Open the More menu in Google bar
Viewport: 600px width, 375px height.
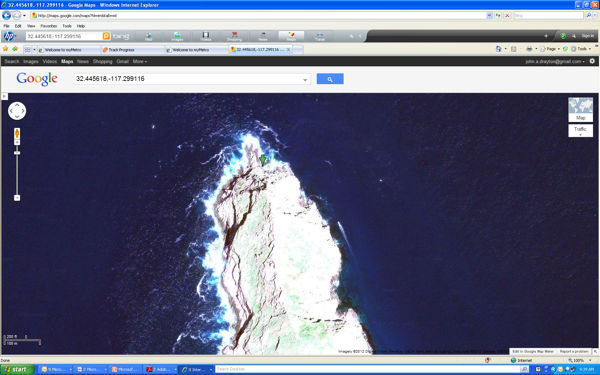tap(140, 61)
